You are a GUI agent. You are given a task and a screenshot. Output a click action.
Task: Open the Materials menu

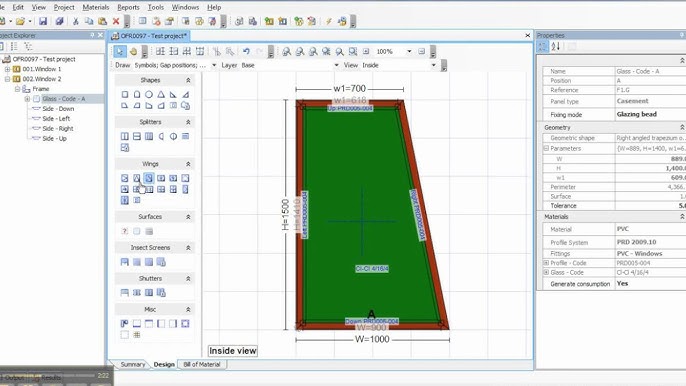tap(95, 7)
